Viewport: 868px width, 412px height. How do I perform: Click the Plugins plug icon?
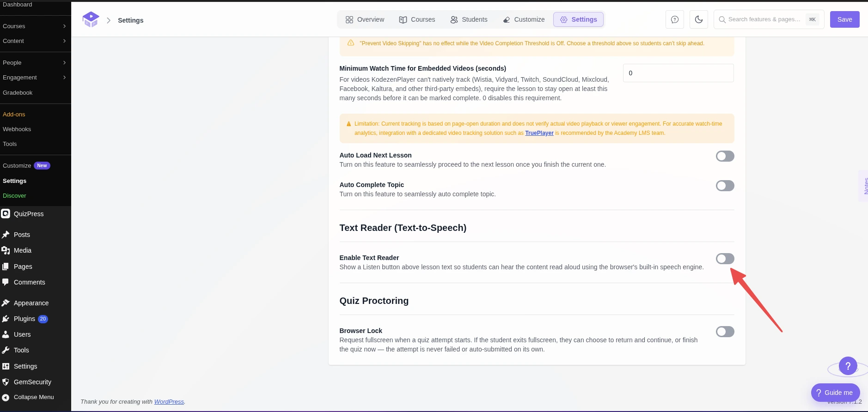pyautogui.click(x=6, y=319)
